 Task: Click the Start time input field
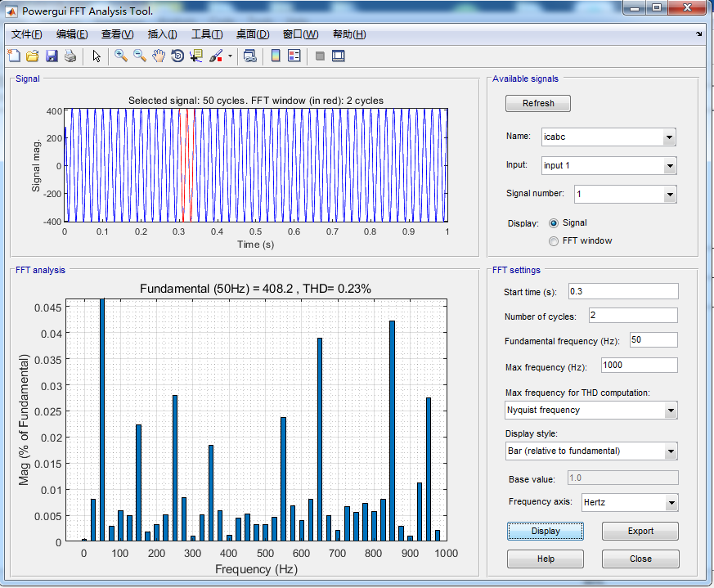click(623, 291)
